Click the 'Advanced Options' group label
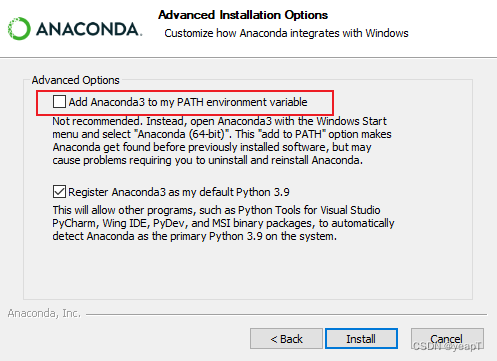This screenshot has width=497, height=361. coord(76,80)
